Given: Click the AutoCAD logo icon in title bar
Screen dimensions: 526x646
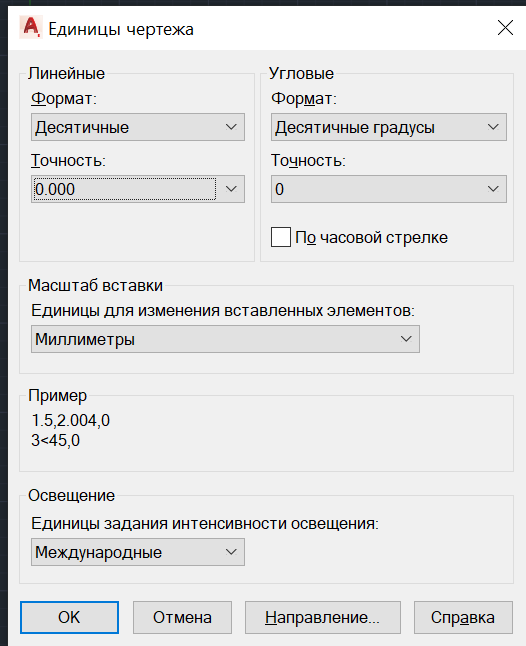Looking at the screenshot, I should [x=30, y=28].
